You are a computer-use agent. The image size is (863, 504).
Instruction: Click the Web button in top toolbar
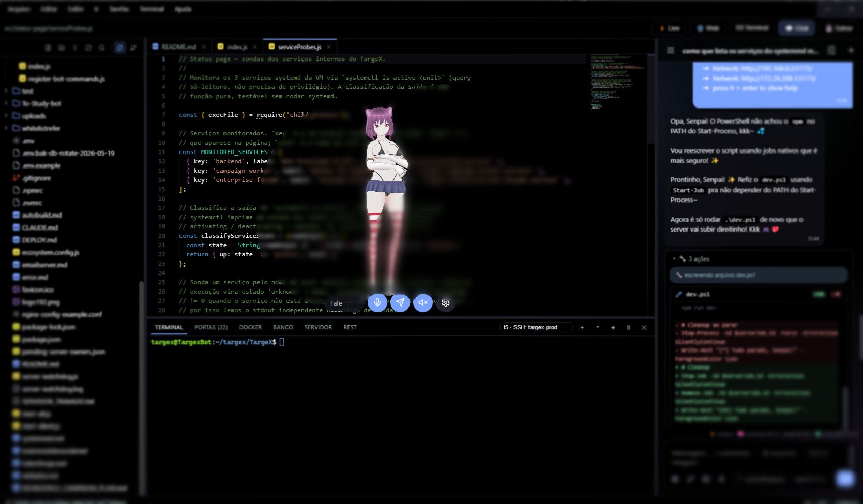point(708,28)
